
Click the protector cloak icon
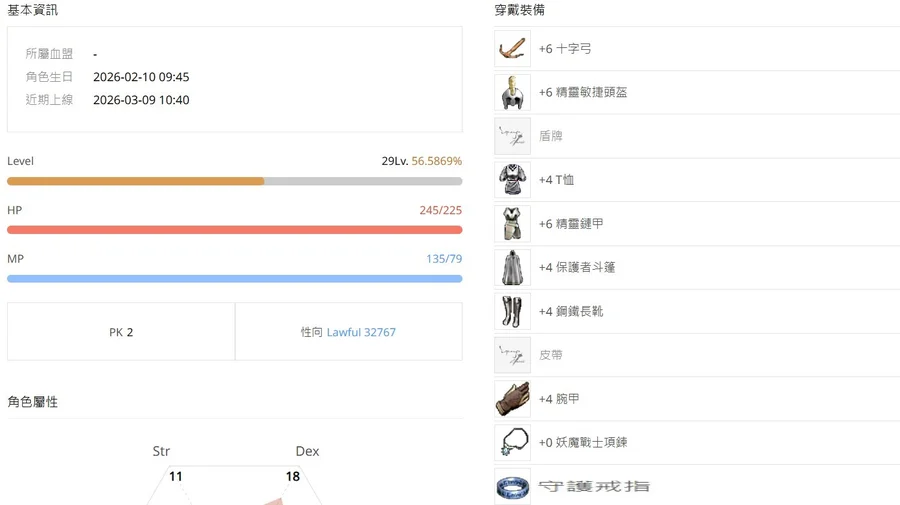tap(512, 268)
